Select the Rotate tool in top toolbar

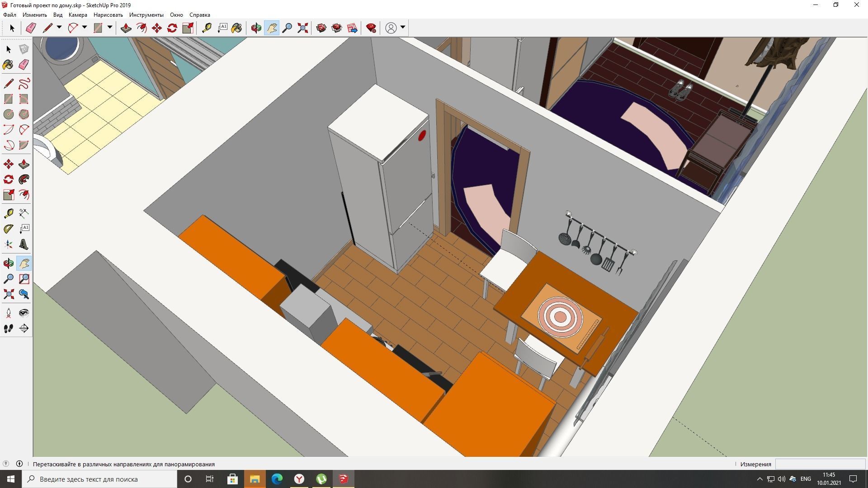pos(172,28)
